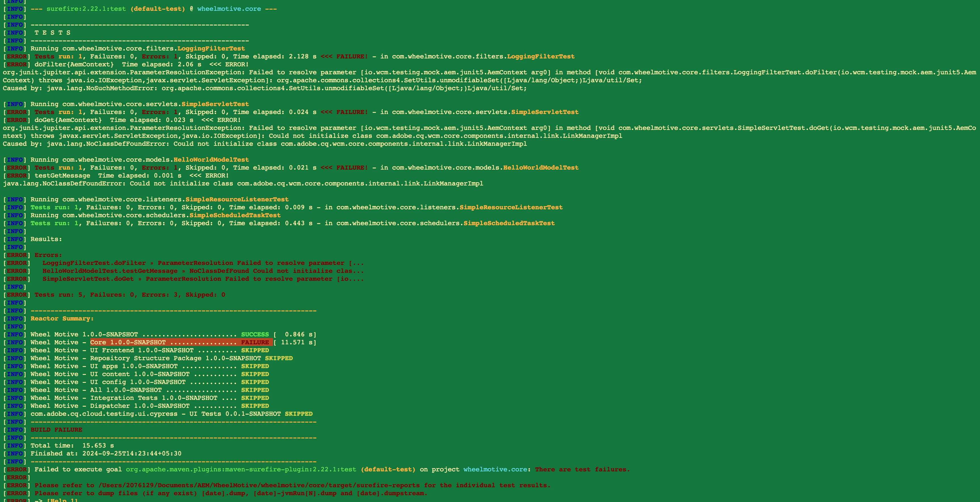Click the BUILD FAILURE text
This screenshot has width=980, height=502.
56,430
